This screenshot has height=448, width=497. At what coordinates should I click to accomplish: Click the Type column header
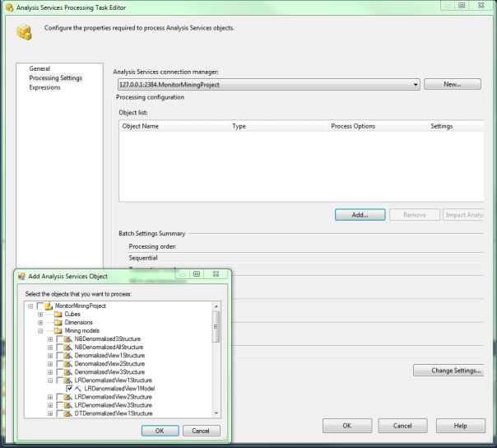click(x=279, y=126)
